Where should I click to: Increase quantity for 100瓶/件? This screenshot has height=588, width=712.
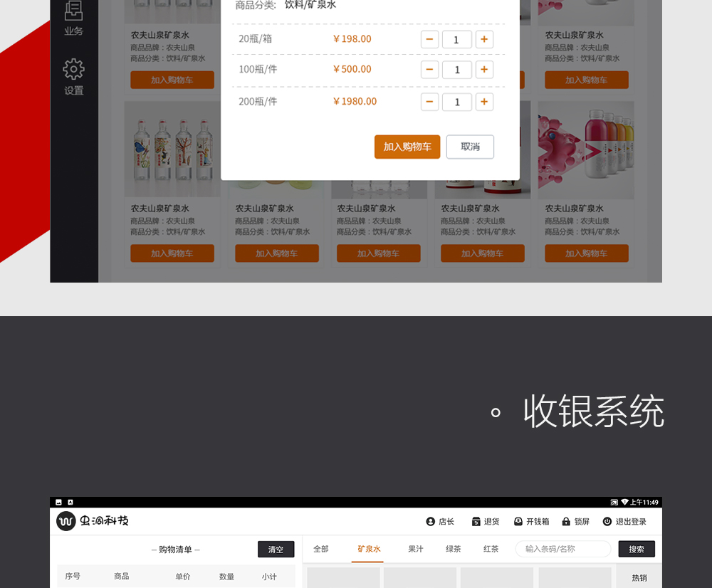[x=484, y=70]
